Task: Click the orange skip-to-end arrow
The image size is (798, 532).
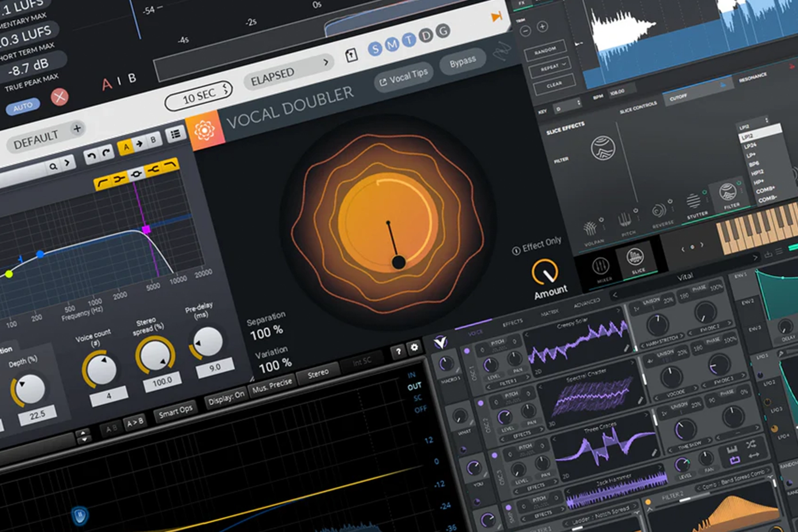Action: tap(496, 17)
